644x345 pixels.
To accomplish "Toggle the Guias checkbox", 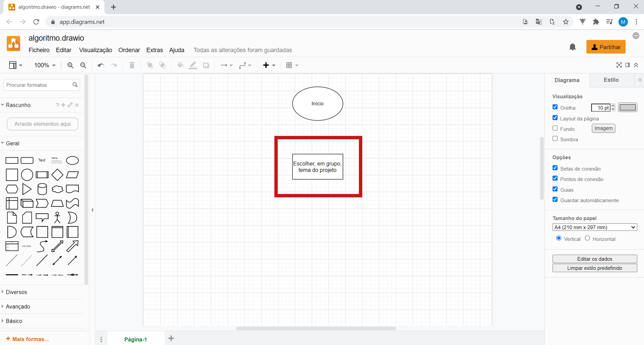I will [x=555, y=189].
